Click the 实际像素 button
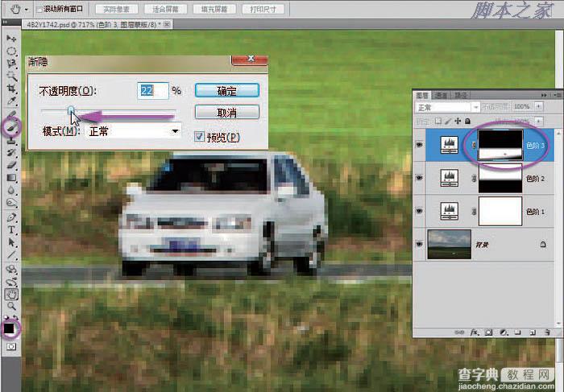This screenshot has width=564, height=392. [x=116, y=10]
